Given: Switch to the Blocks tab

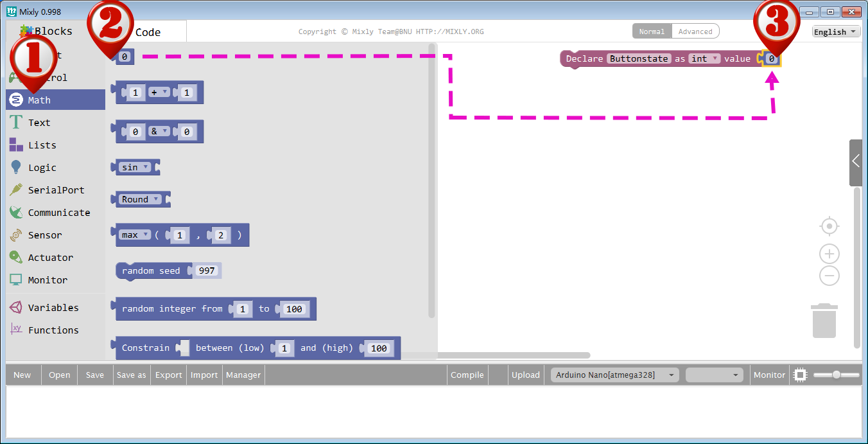Looking at the screenshot, I should (46, 31).
